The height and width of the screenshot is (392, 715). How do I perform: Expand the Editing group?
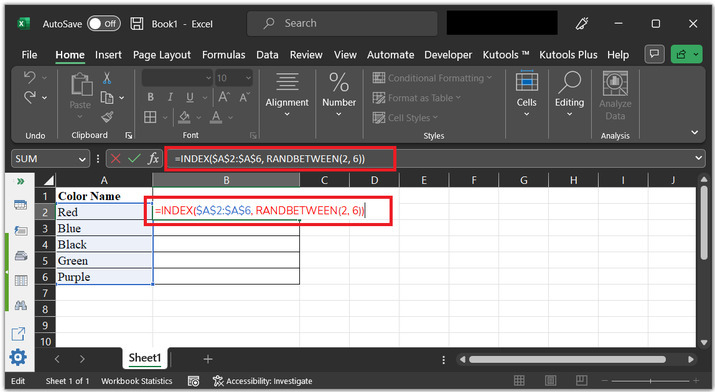569,94
